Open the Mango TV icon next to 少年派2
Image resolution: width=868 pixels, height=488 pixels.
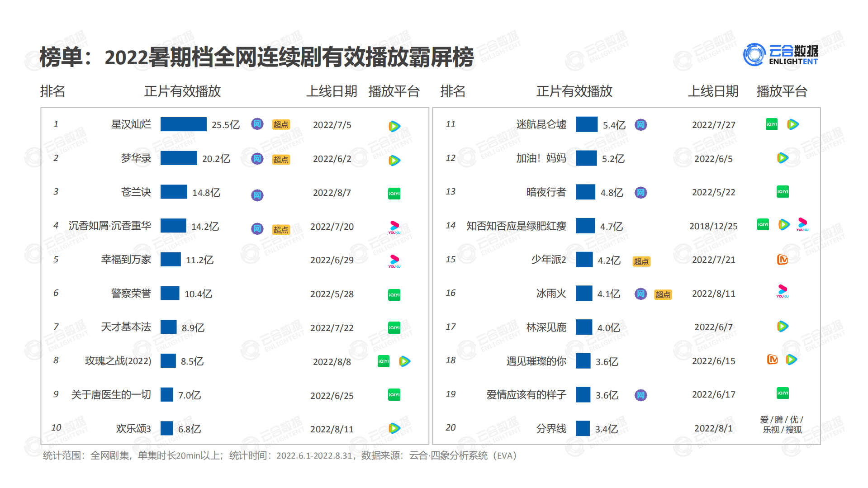(783, 260)
